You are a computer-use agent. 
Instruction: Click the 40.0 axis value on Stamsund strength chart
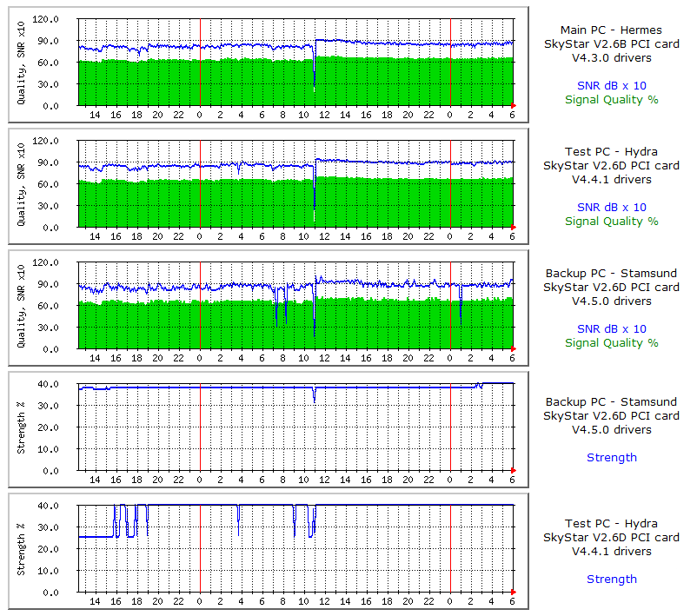[48, 384]
